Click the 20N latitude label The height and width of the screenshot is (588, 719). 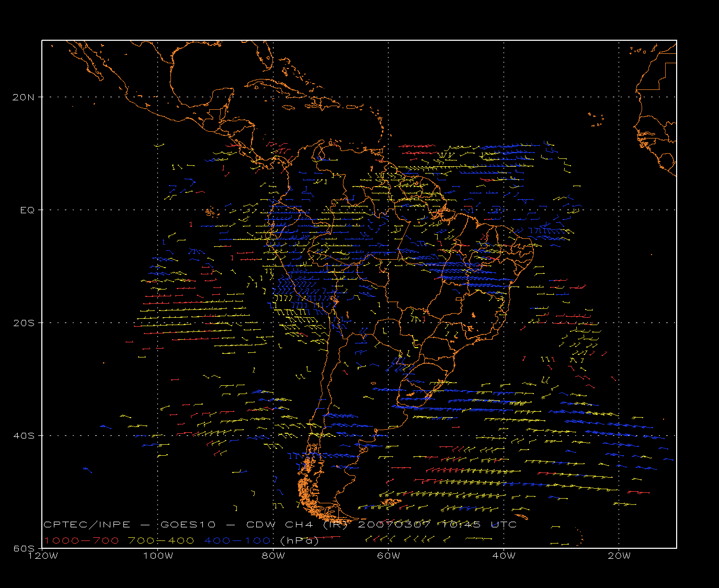click(x=25, y=97)
